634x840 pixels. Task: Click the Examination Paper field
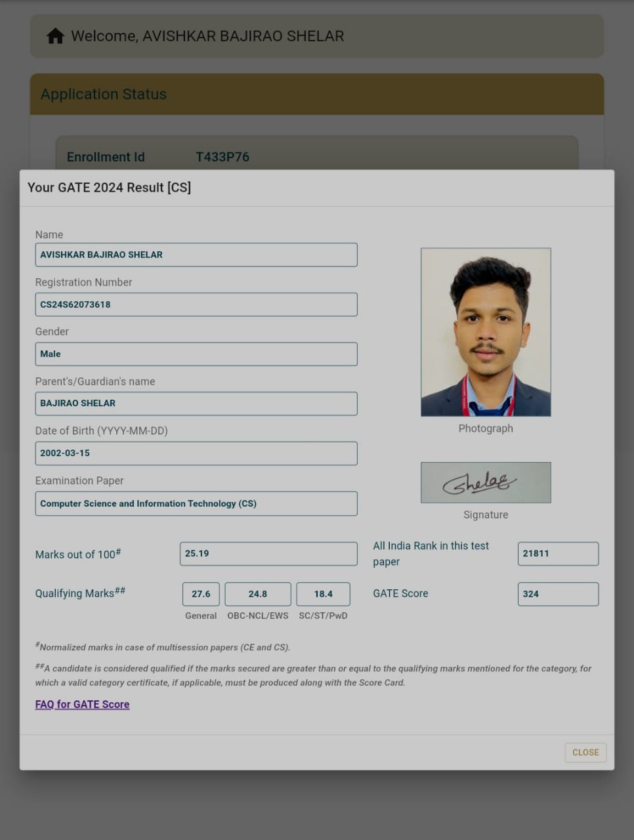pyautogui.click(x=196, y=503)
